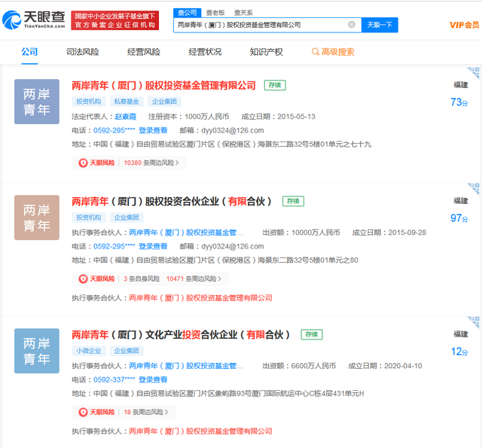Click 存续 status badge of 股权投资合伙企业
Screen dimensions: 482x448
pyautogui.click(x=293, y=201)
